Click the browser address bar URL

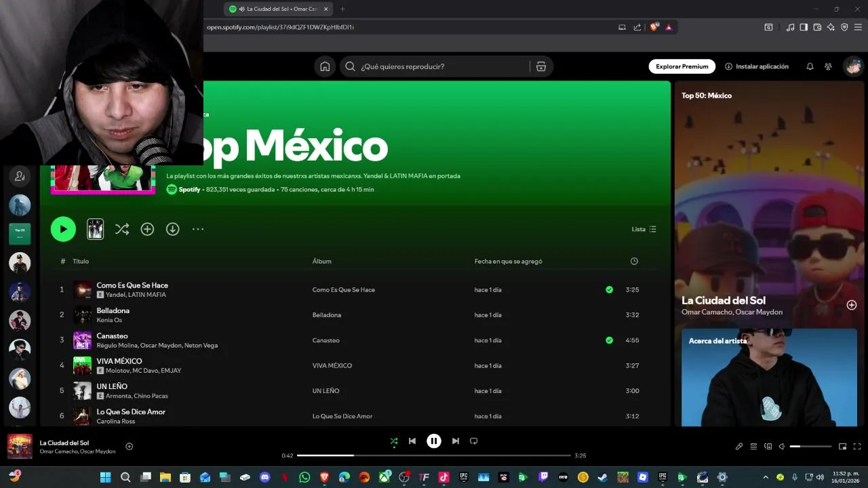point(280,27)
